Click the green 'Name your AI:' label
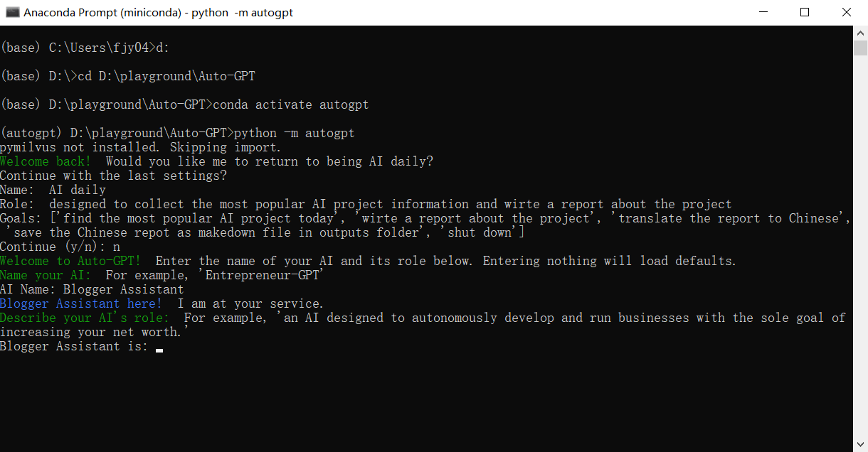 (x=49, y=275)
